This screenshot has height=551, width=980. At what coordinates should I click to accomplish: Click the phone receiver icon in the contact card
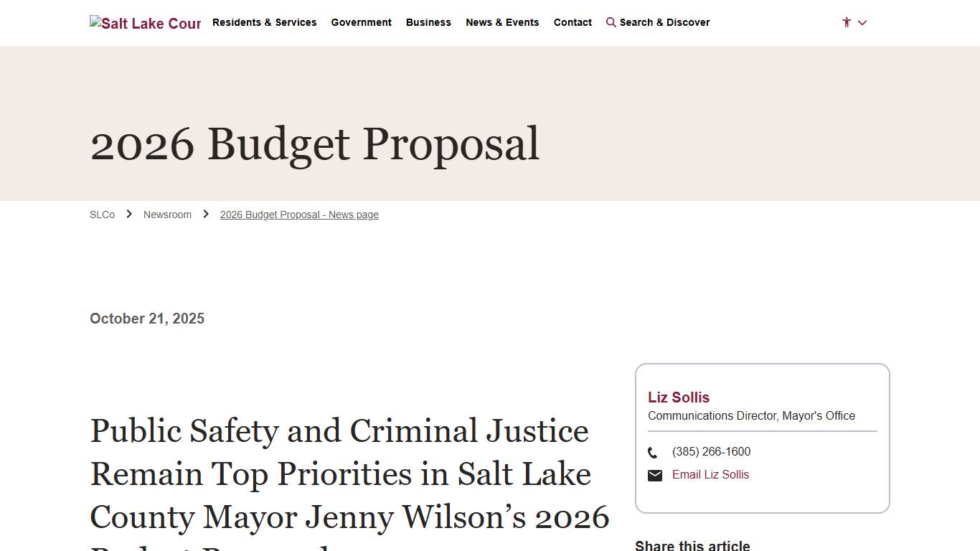(x=652, y=452)
